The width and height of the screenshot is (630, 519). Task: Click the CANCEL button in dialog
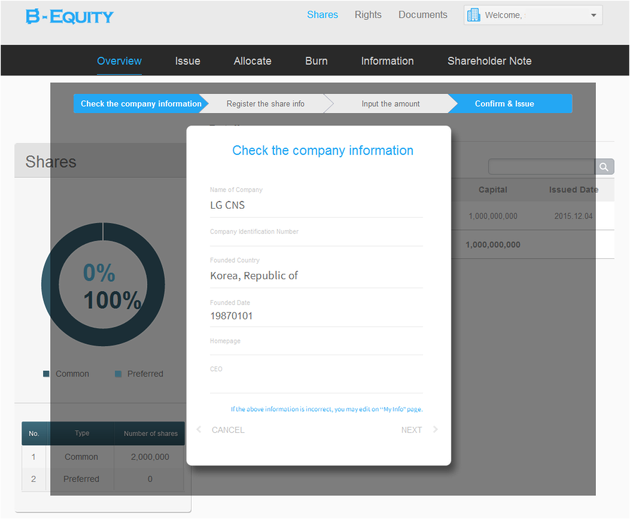[x=228, y=430]
